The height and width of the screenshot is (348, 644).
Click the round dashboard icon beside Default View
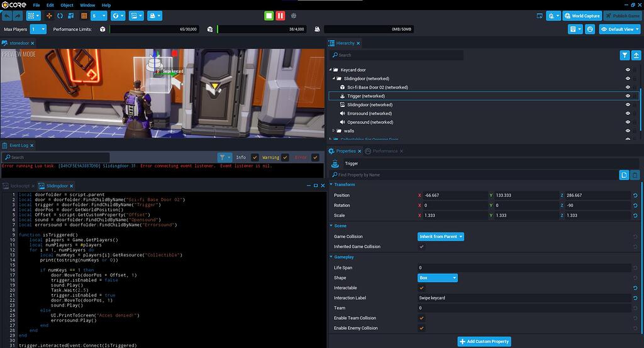pos(590,30)
